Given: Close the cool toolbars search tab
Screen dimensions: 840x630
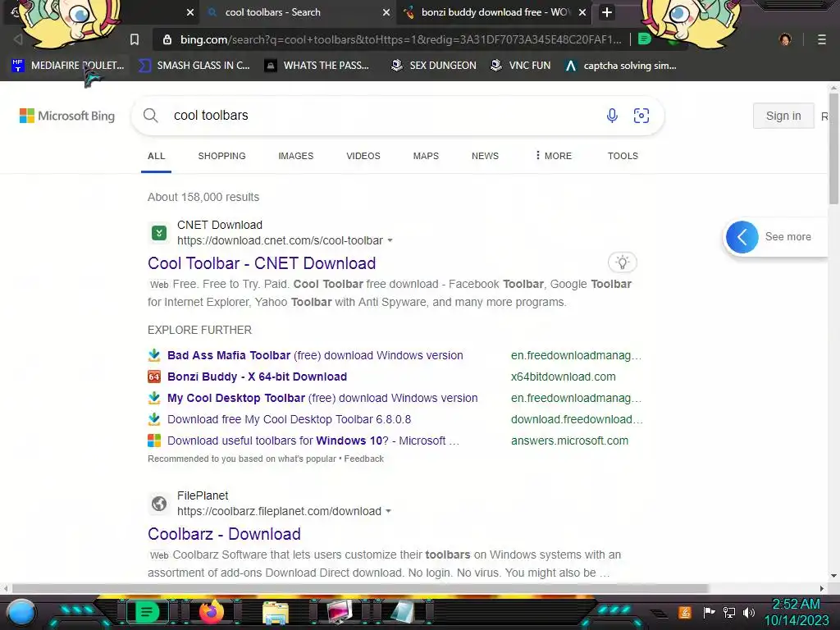Looking at the screenshot, I should (x=386, y=12).
